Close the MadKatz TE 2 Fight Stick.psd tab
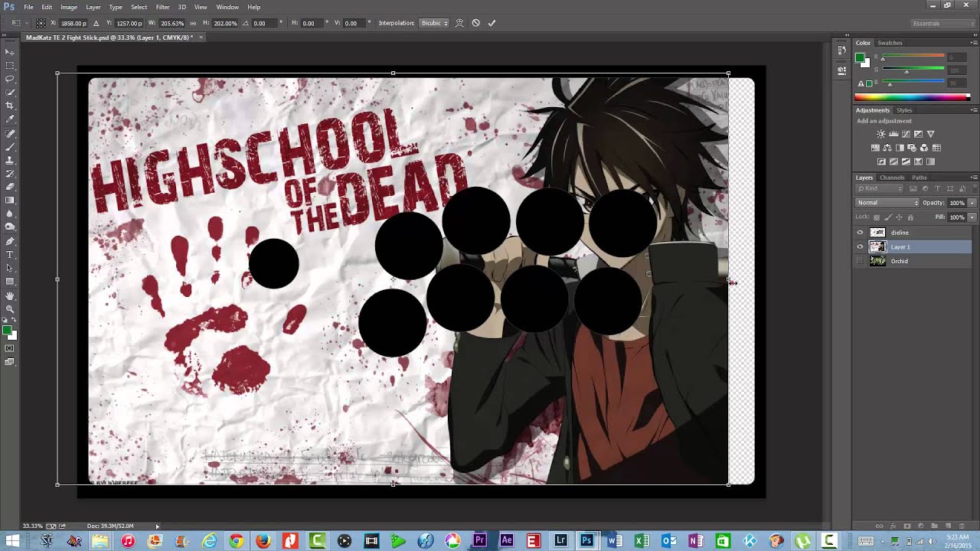 pos(202,37)
